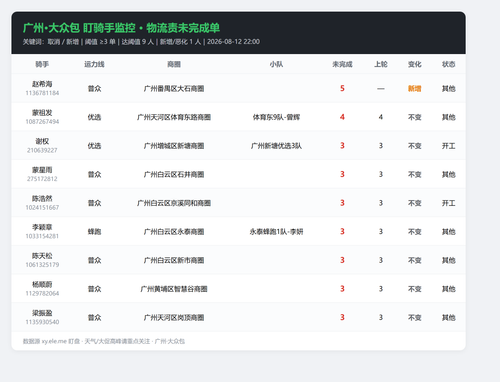The width and height of the screenshot is (500, 382).
Task: Click rider ID 1087267494
Action: (x=42, y=122)
